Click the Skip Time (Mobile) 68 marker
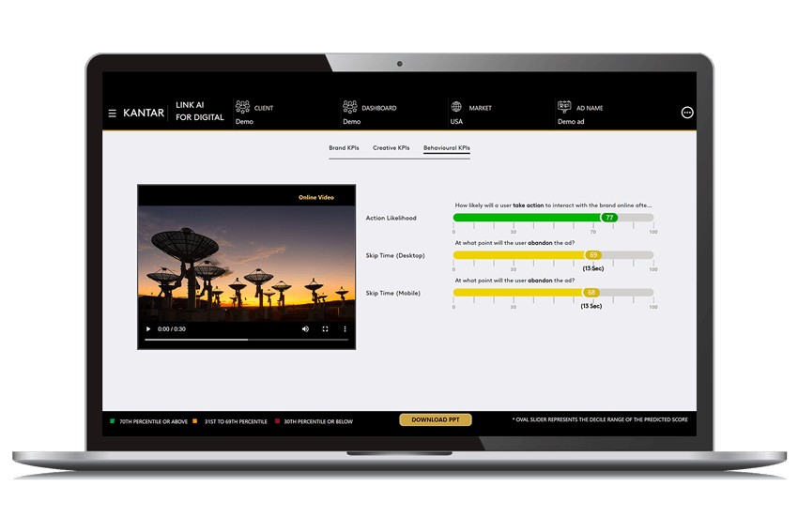798x532 pixels. click(591, 293)
